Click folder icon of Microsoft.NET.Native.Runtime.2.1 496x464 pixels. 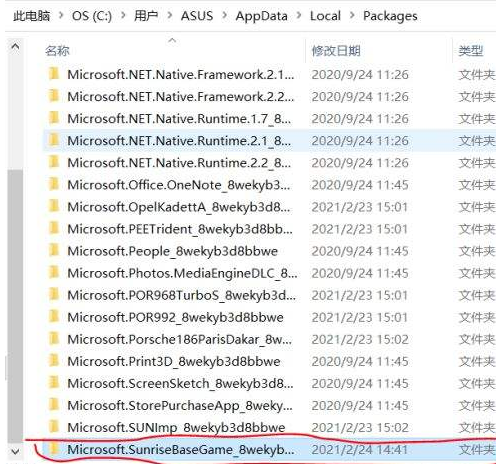click(54, 140)
